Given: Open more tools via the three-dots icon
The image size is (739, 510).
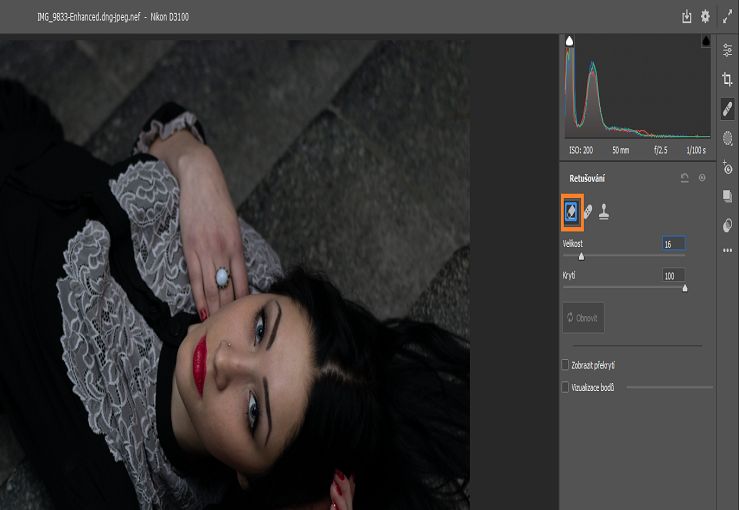Looking at the screenshot, I should coord(728,250).
